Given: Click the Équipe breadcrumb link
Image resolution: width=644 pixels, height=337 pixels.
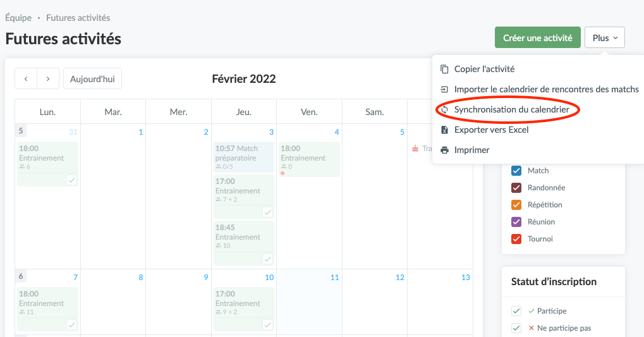Looking at the screenshot, I should pyautogui.click(x=18, y=18).
